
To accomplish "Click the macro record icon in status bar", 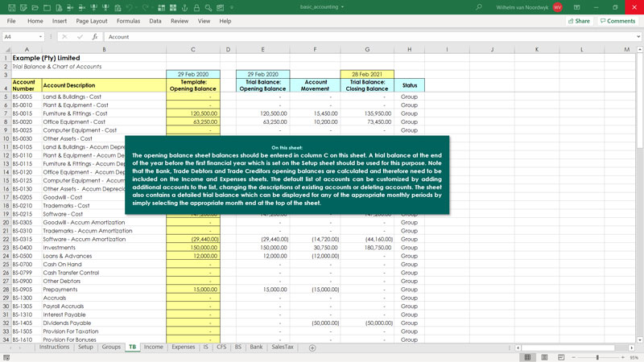I will [x=6, y=357].
